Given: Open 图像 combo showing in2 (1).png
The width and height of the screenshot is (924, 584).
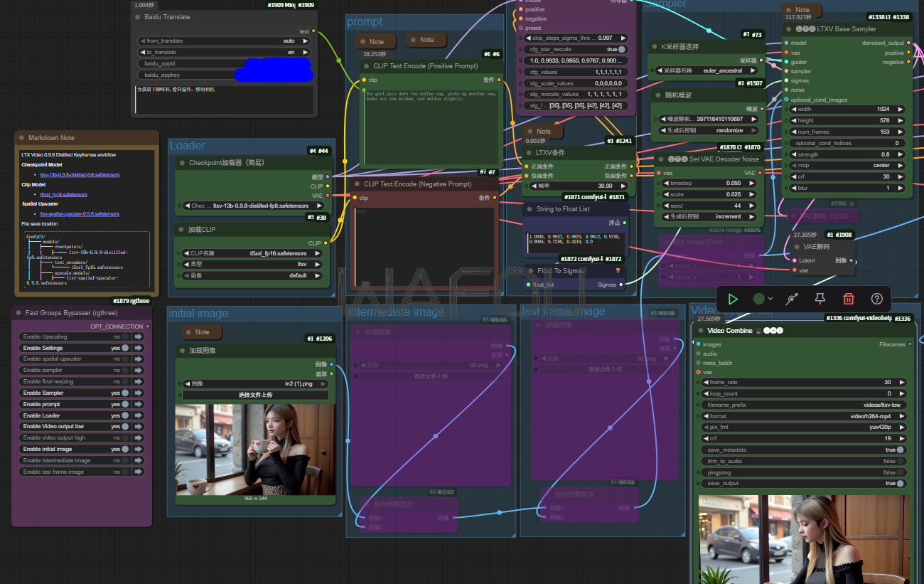Looking at the screenshot, I should tap(256, 383).
